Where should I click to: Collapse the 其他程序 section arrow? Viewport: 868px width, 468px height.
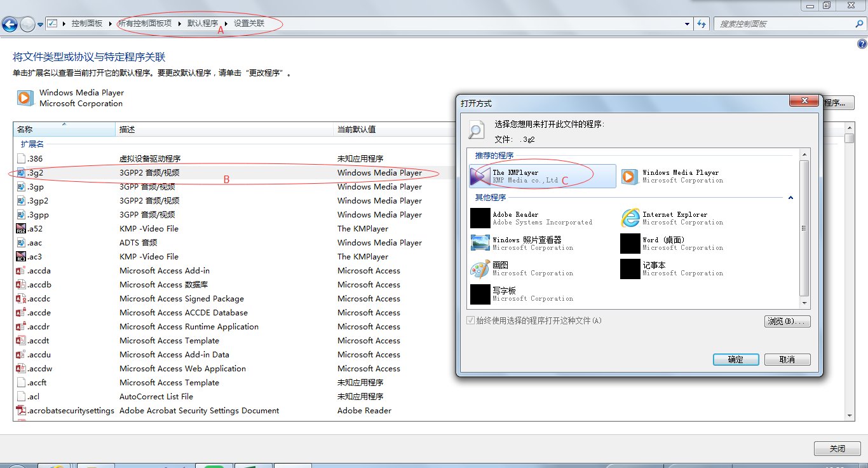tap(790, 198)
